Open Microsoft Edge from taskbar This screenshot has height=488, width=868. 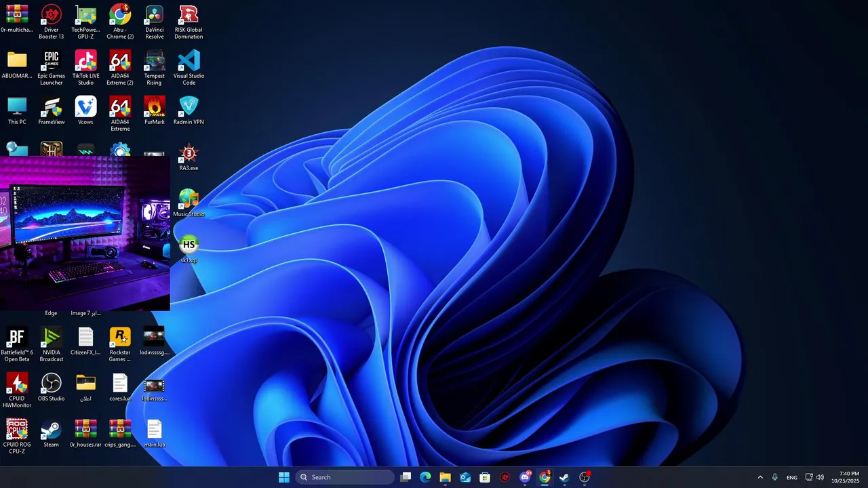tap(425, 477)
